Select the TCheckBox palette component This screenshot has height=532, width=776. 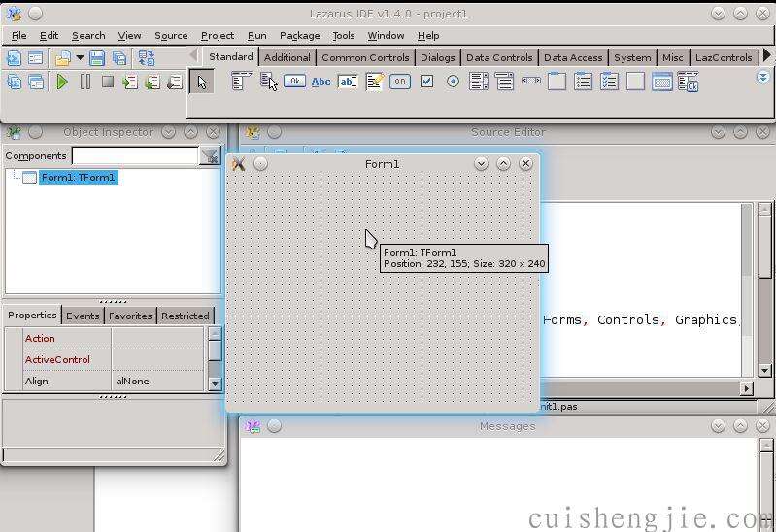click(x=426, y=83)
